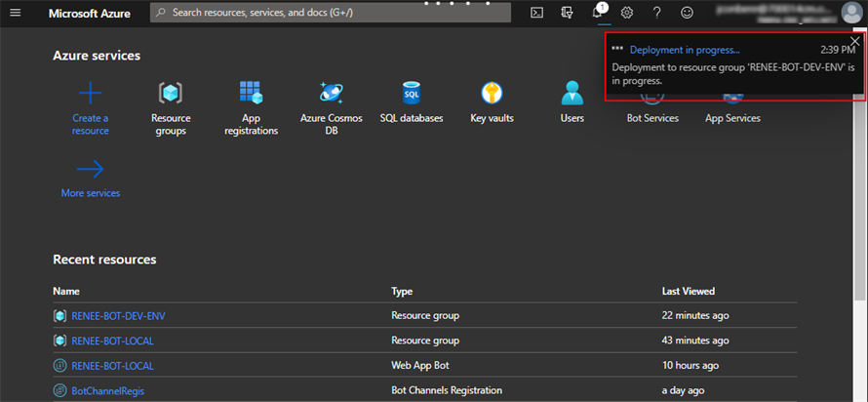Click the search resources input box
This screenshot has width=868, height=402.
332,13
